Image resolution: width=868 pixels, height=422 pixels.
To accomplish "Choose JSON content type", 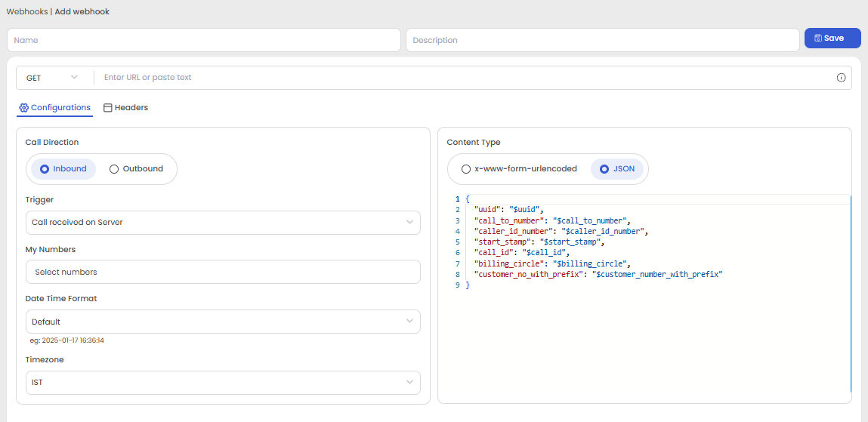I will point(617,168).
